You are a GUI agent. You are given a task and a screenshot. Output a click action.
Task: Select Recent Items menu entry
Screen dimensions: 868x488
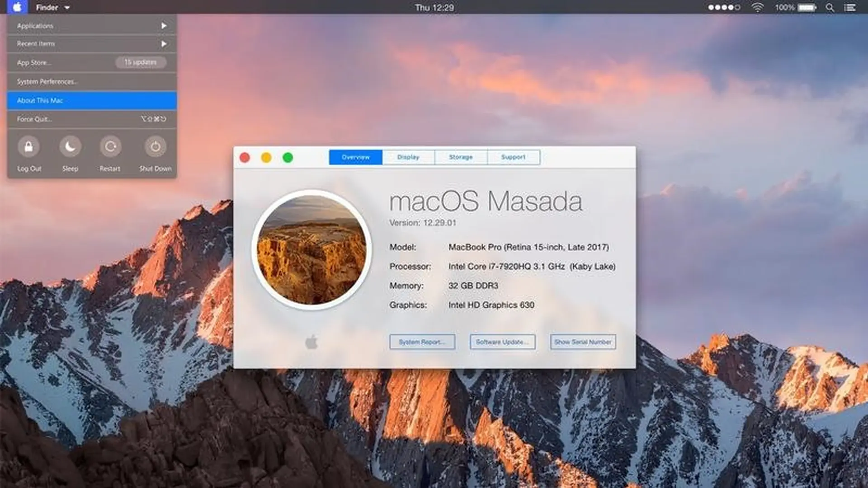click(92, 44)
